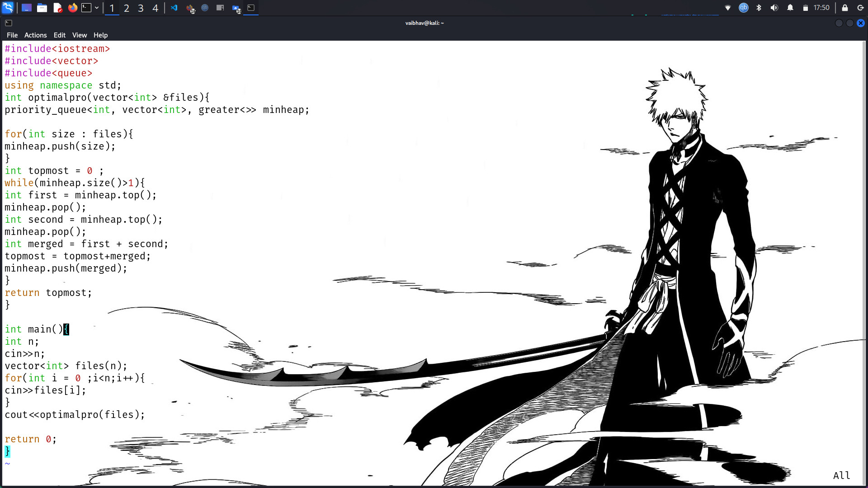Screen dimensions: 868x488
Task: Click the log out panel icon
Action: [x=860, y=8]
